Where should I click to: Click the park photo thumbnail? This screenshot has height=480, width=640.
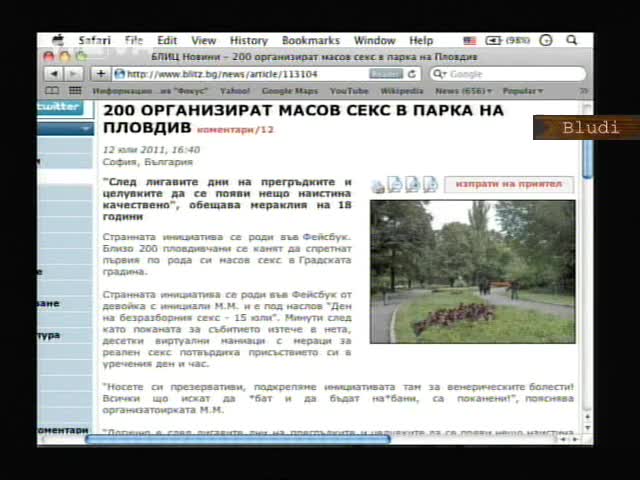point(473,271)
